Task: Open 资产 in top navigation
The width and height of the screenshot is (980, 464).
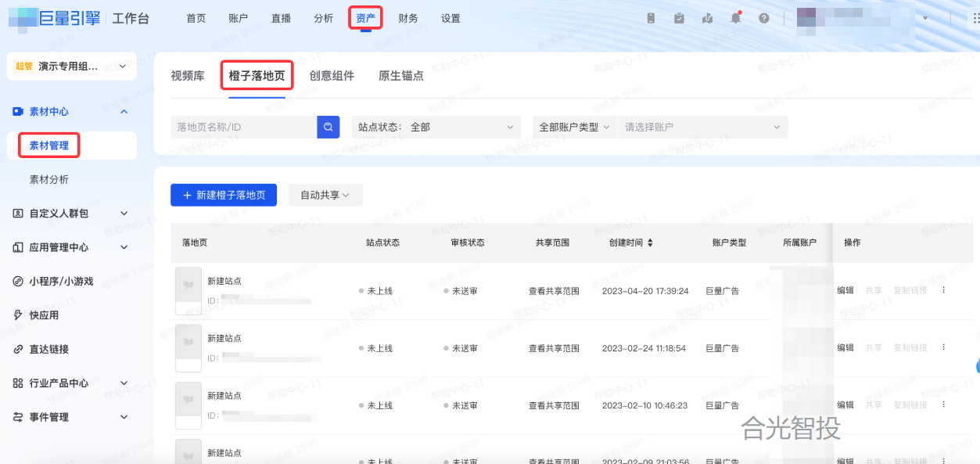Action: [x=365, y=18]
